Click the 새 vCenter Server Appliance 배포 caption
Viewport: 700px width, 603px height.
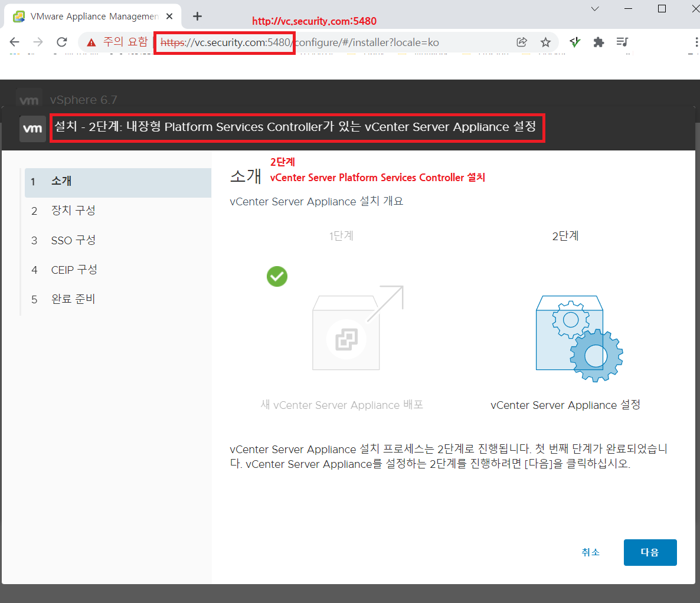tap(342, 405)
